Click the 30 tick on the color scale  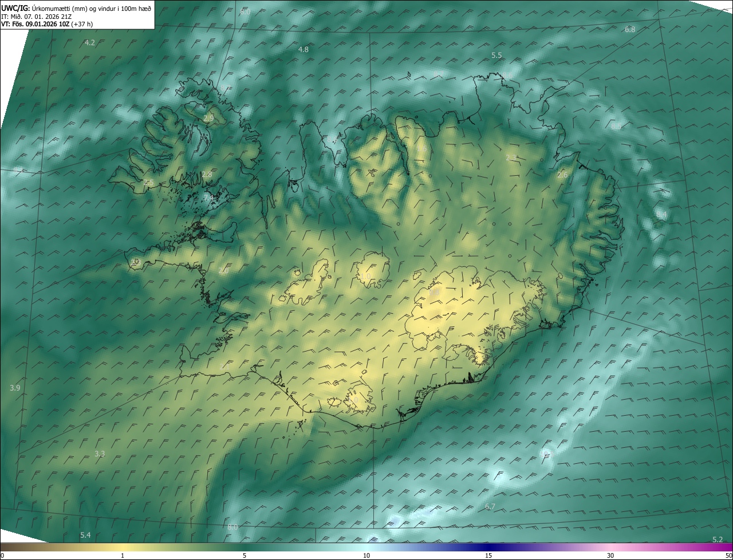tap(610, 555)
